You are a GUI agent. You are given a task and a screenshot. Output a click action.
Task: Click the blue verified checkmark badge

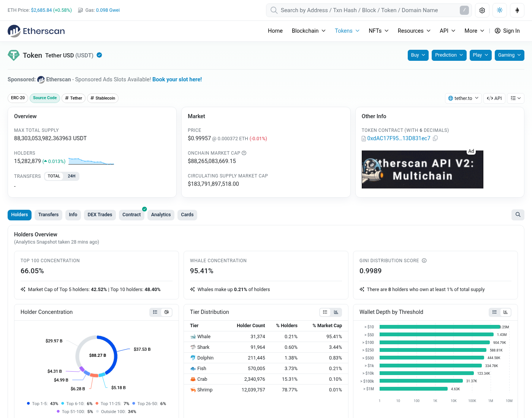[x=99, y=55]
